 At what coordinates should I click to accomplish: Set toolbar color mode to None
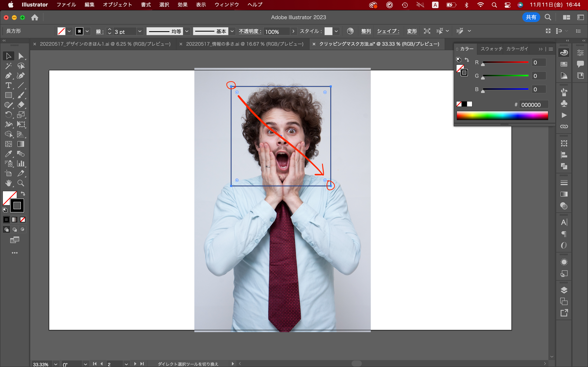23,220
